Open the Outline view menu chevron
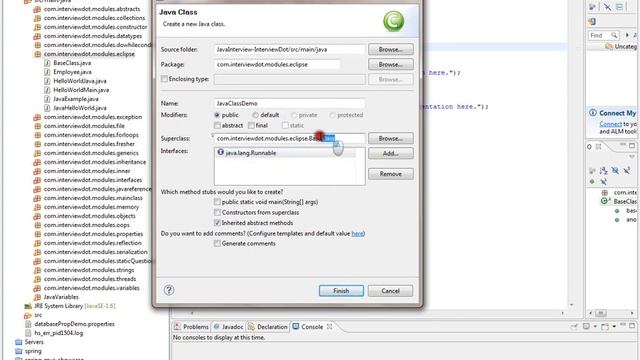This screenshot has width=640, height=360. (x=632, y=156)
